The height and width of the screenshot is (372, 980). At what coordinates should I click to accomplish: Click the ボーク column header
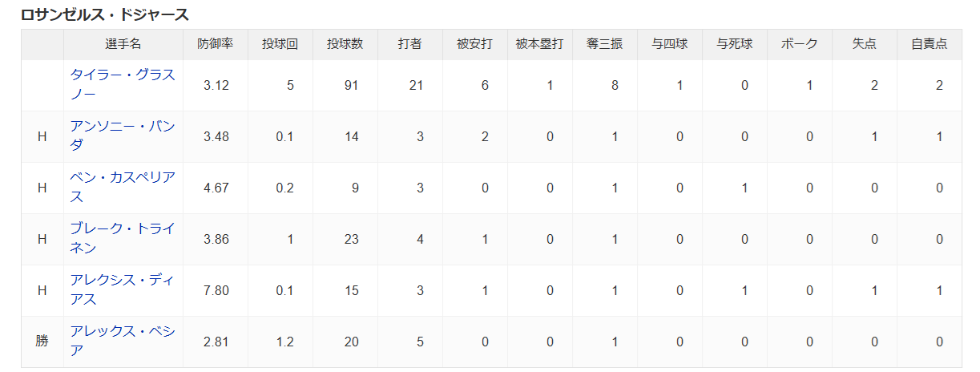800,45
